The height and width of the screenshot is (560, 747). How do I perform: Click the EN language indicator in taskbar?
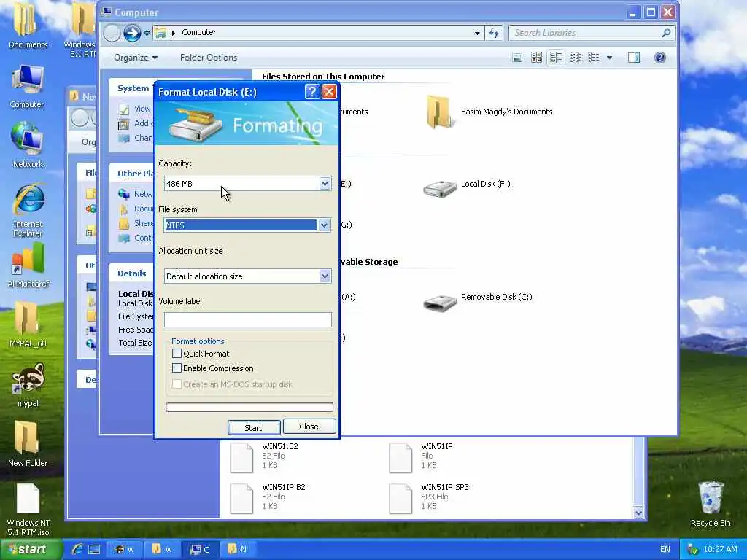click(x=665, y=549)
